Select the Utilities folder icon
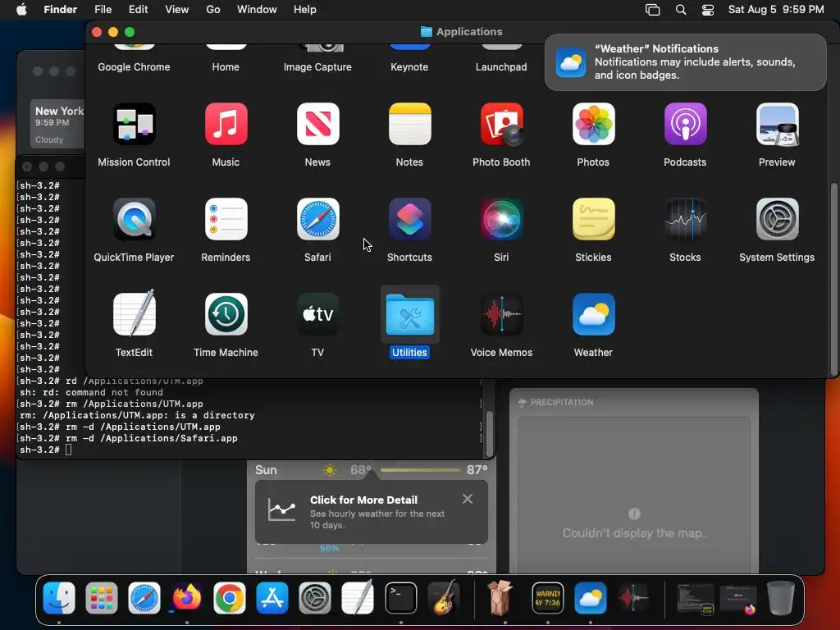The height and width of the screenshot is (630, 840). click(410, 314)
